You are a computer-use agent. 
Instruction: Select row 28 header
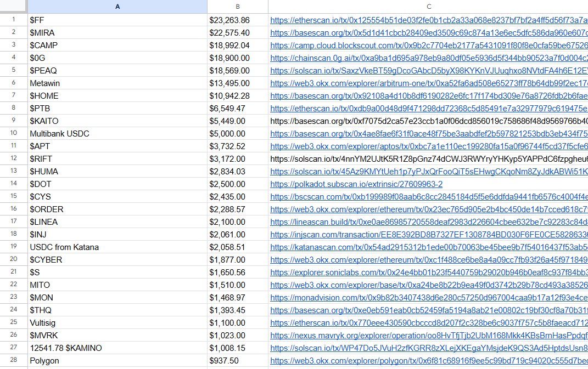click(14, 360)
